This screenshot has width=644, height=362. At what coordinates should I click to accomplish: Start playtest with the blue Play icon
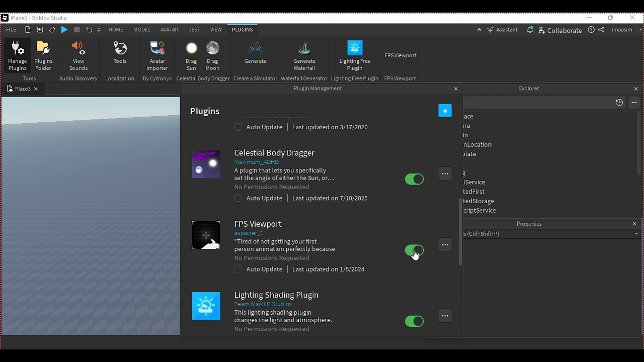(x=64, y=30)
